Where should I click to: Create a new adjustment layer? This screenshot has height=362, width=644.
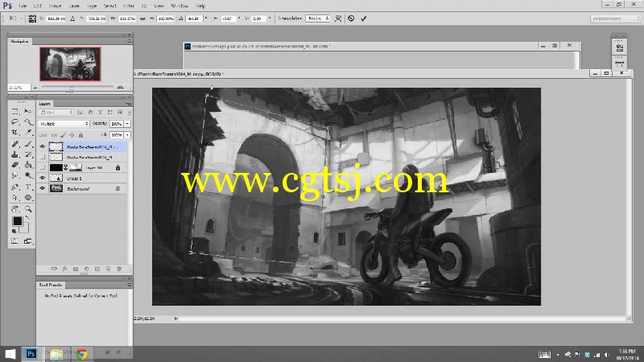86,269
